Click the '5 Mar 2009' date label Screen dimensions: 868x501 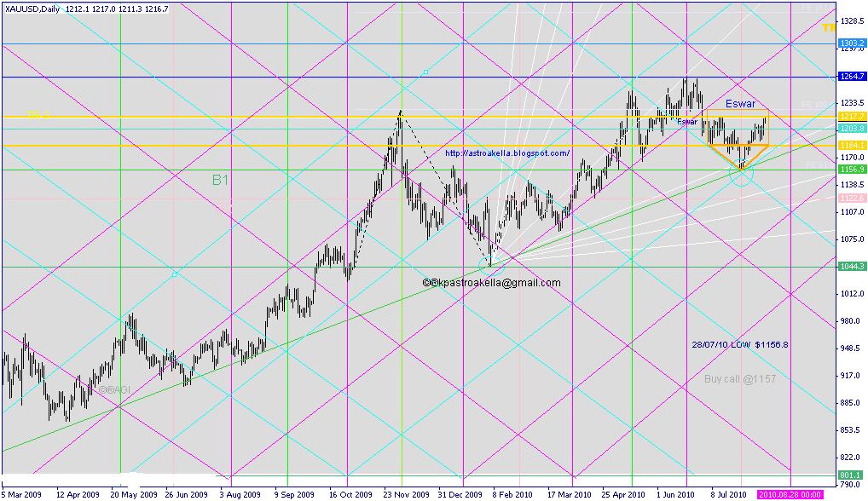click(21, 494)
